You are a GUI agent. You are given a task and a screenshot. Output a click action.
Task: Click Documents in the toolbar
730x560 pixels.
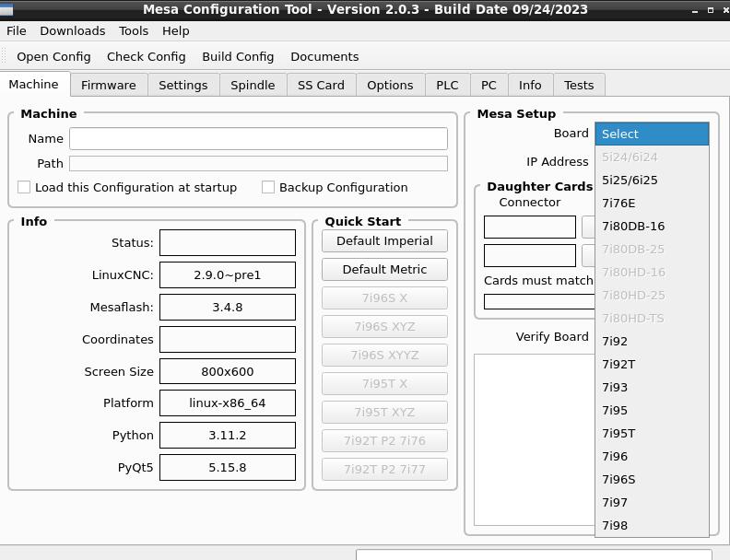pos(324,57)
